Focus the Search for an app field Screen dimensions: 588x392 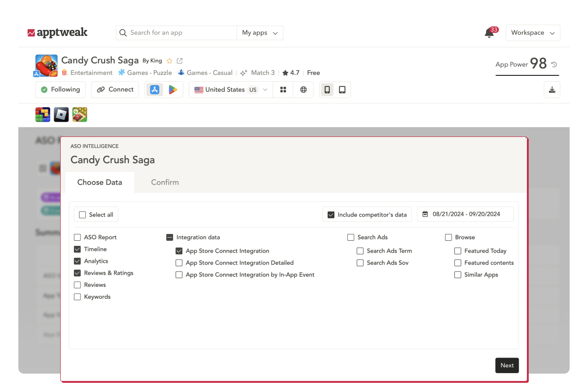[176, 33]
